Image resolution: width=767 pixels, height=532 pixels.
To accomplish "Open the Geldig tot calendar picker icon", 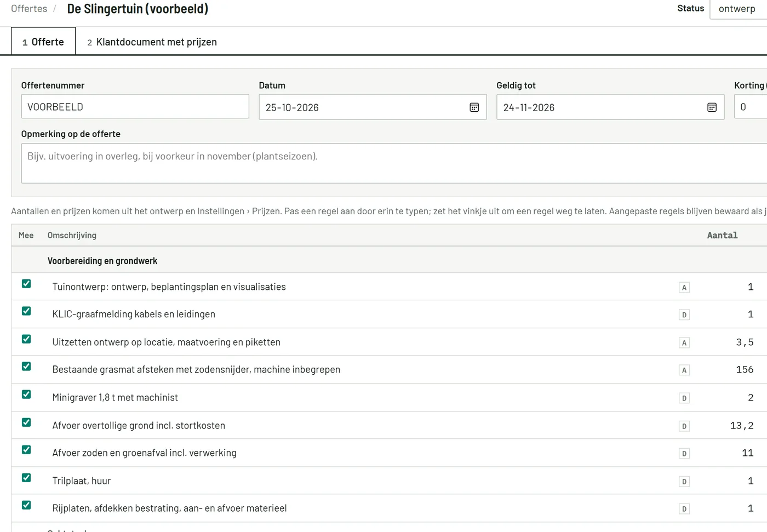I will (712, 107).
